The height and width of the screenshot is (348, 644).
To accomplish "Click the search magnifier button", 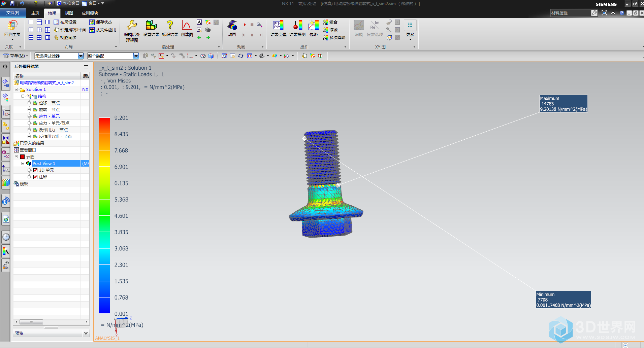I will pyautogui.click(x=594, y=13).
